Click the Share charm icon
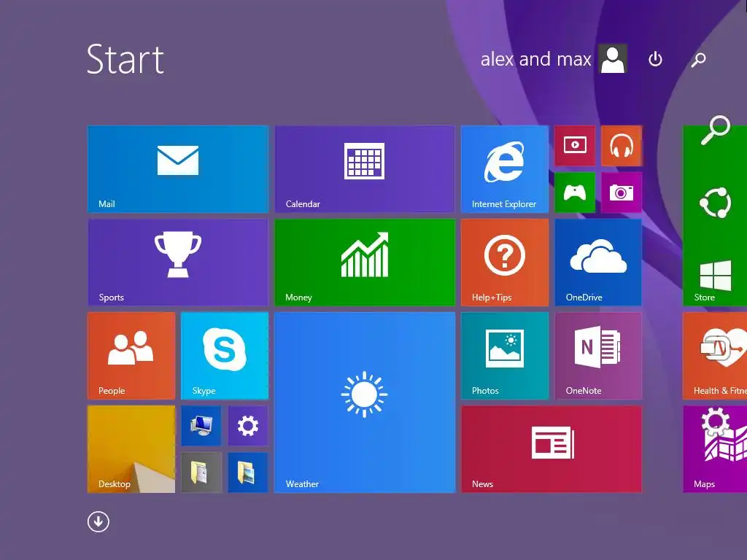This screenshot has height=560, width=747. 715,203
